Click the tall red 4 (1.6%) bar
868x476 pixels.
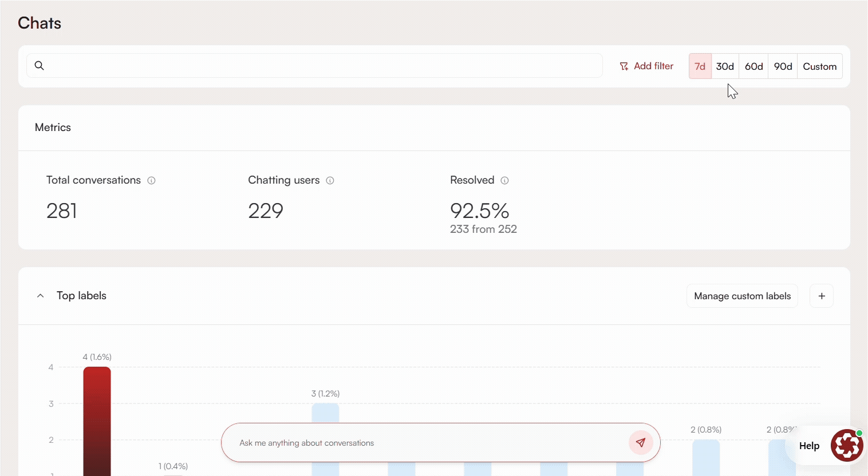pos(97,418)
